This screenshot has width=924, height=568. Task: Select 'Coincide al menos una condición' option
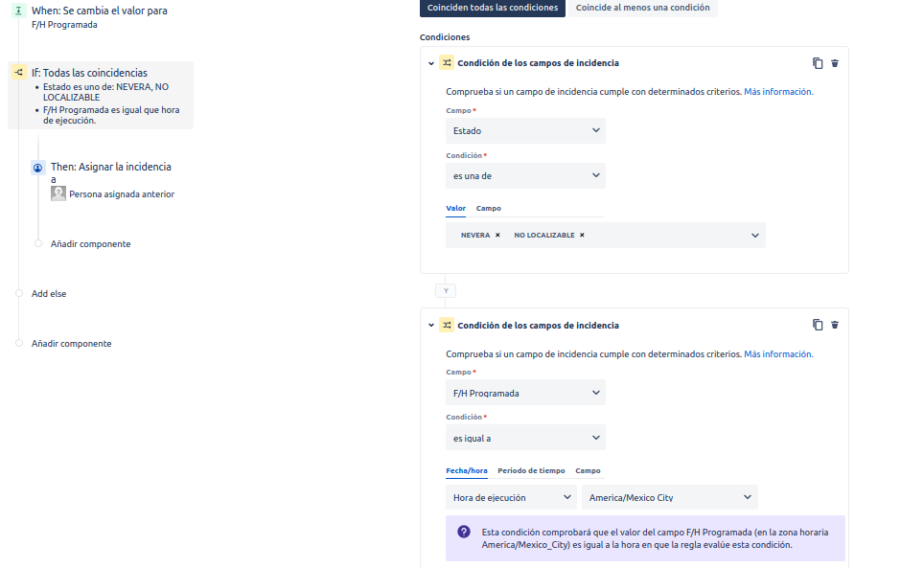642,8
